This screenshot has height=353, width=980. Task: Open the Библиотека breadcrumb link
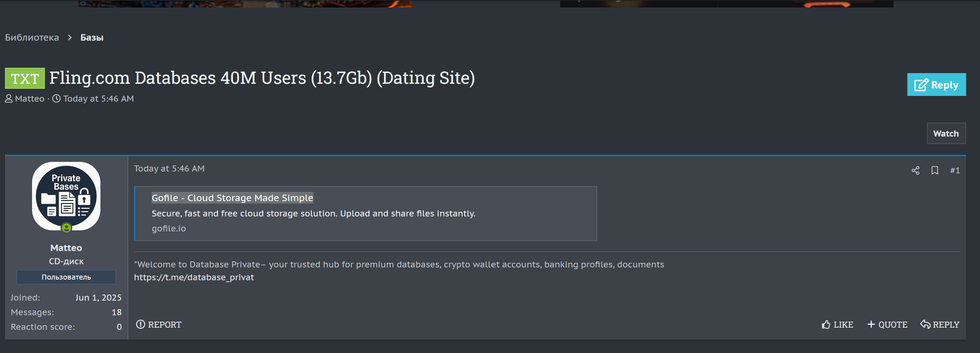pyautogui.click(x=32, y=37)
